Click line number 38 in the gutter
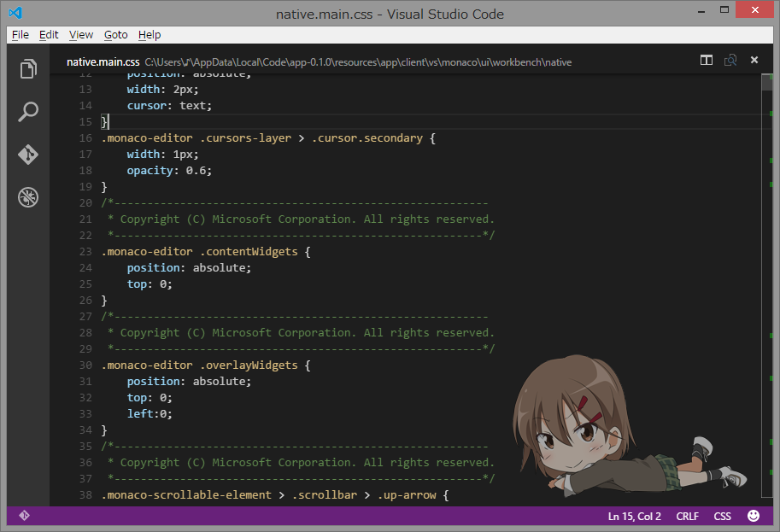780x532 pixels. coord(85,495)
